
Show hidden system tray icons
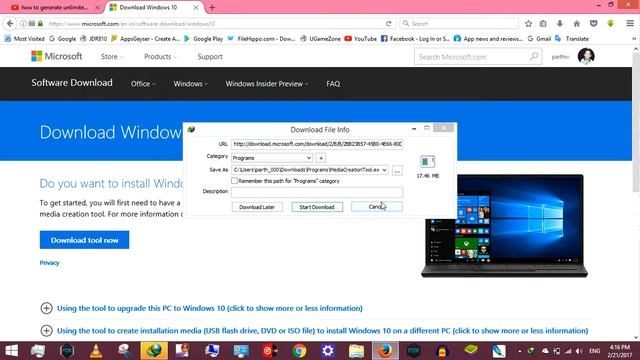point(519,351)
